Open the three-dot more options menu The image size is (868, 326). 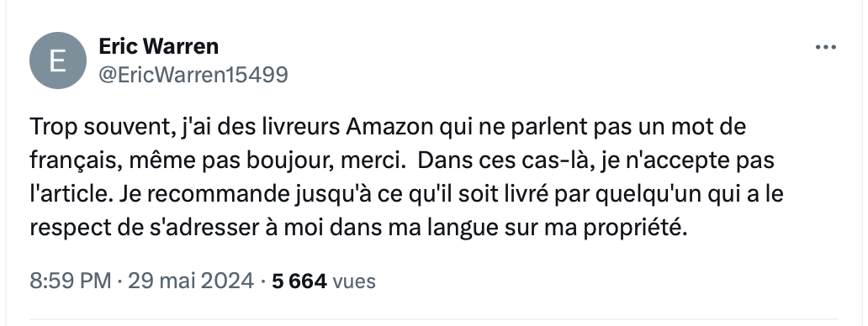825,48
